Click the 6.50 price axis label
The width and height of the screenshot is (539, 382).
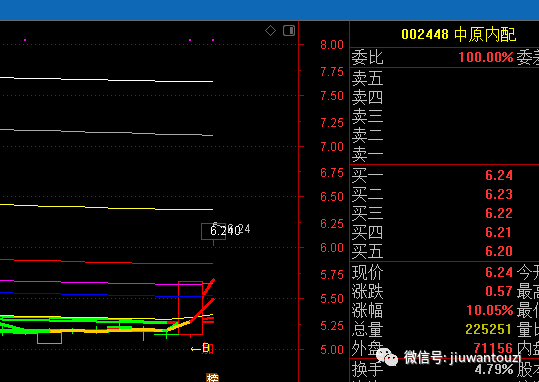click(x=332, y=197)
